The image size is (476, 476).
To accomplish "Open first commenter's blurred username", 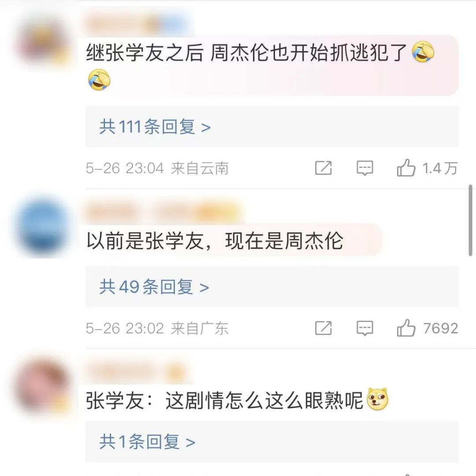I will 138,24.
